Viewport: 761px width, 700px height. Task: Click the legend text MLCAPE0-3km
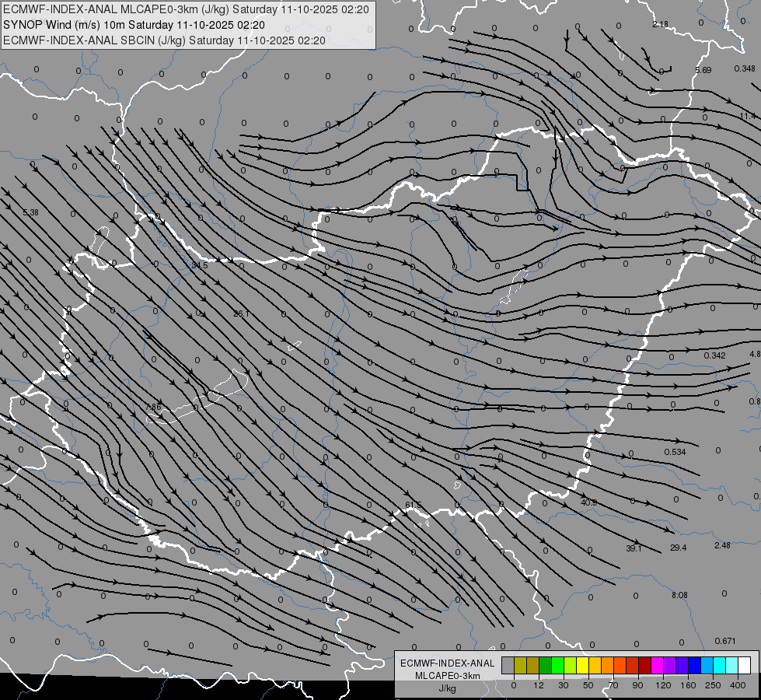click(x=448, y=676)
